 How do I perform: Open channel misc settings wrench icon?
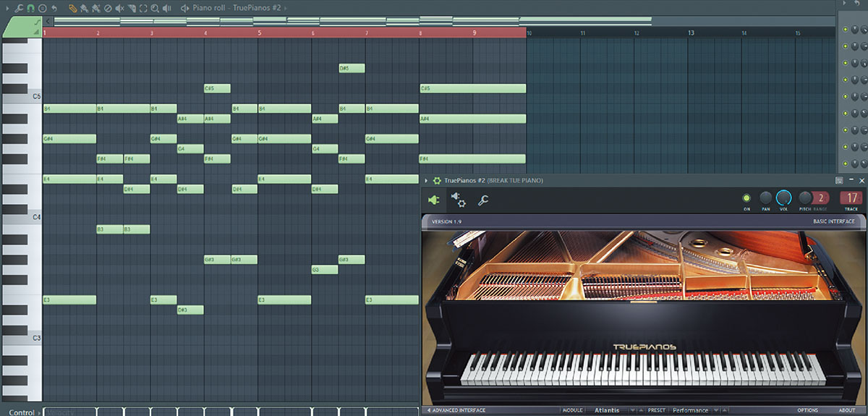[x=482, y=200]
